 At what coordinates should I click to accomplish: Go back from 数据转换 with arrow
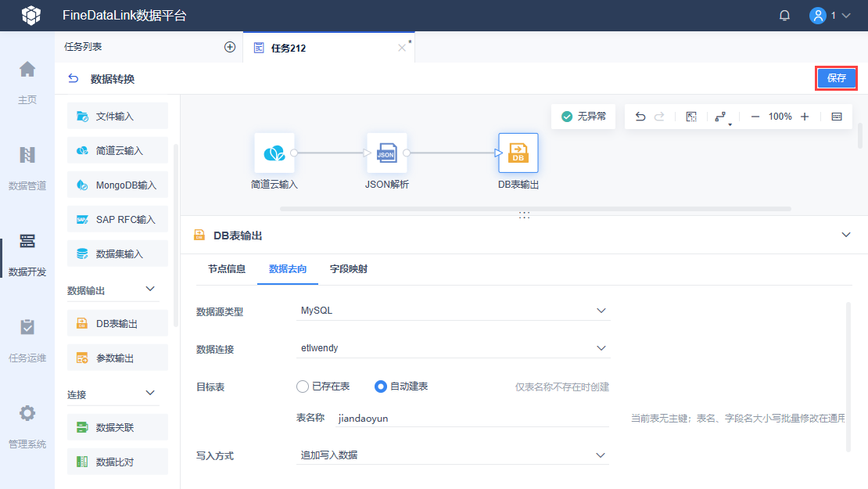73,79
